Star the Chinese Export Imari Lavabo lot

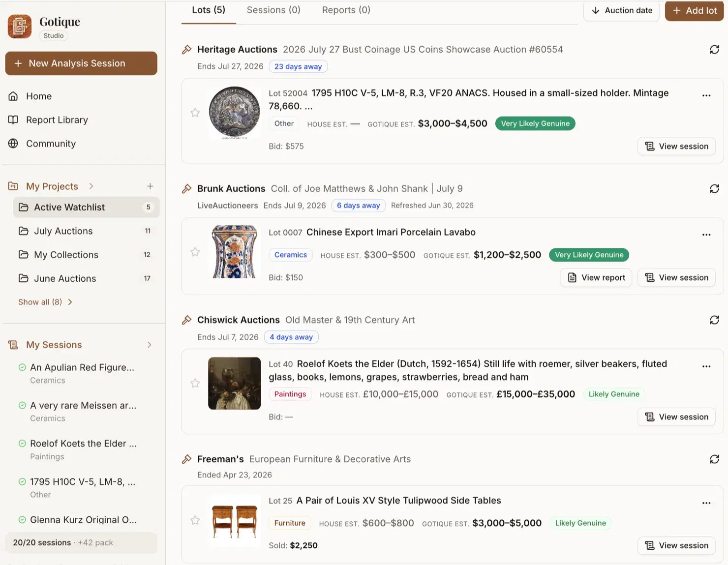click(195, 252)
